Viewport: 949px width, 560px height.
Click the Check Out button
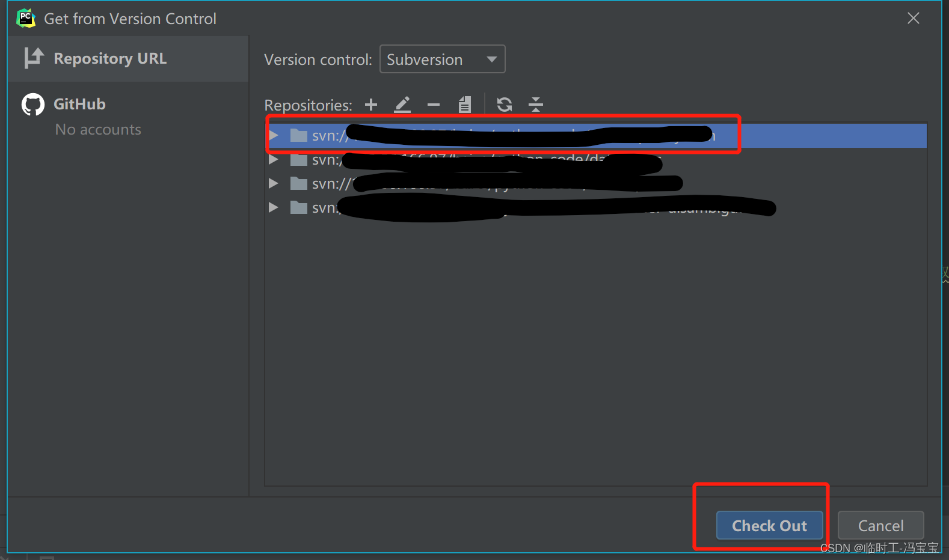(x=770, y=526)
